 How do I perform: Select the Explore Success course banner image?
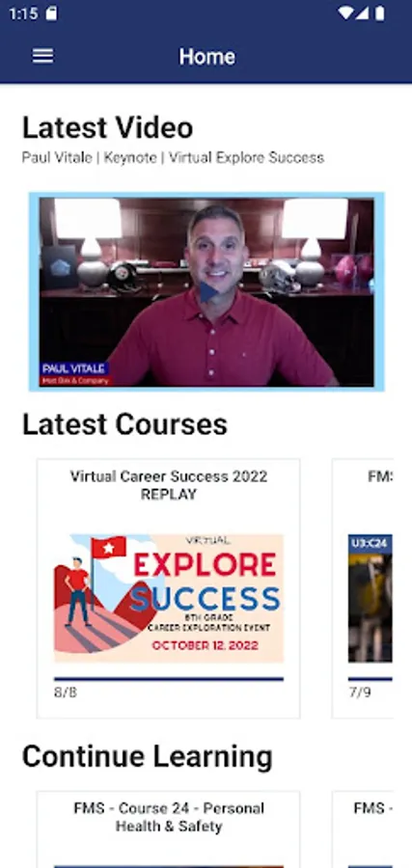[169, 598]
